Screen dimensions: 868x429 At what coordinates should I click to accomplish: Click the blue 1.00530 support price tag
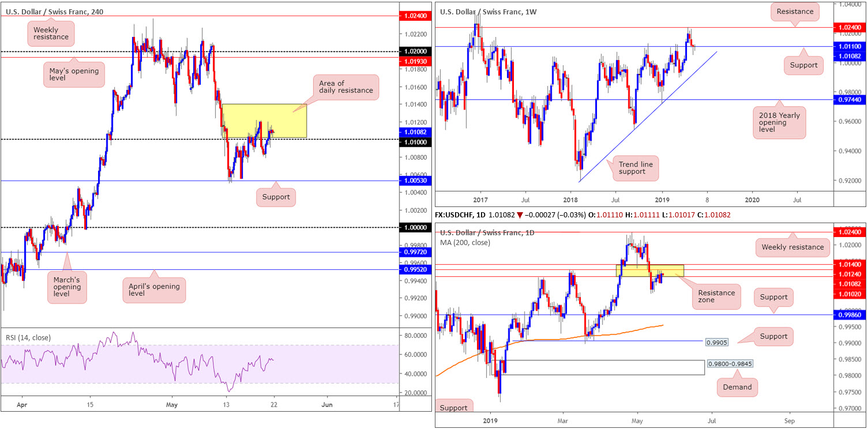tap(415, 181)
